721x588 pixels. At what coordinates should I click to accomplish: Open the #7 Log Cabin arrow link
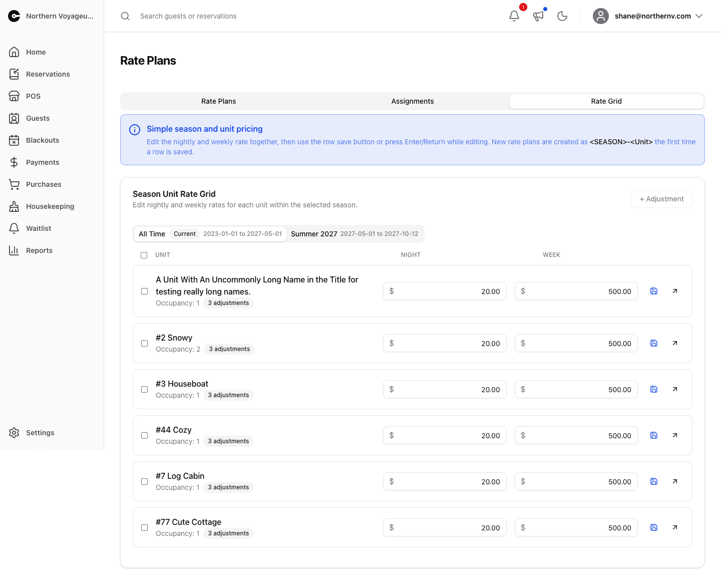(675, 481)
